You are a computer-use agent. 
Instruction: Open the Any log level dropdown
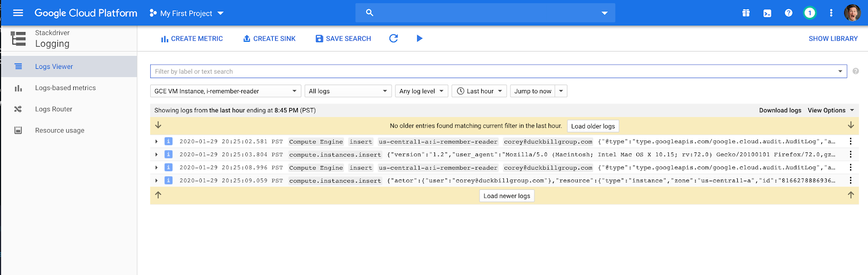(x=422, y=91)
